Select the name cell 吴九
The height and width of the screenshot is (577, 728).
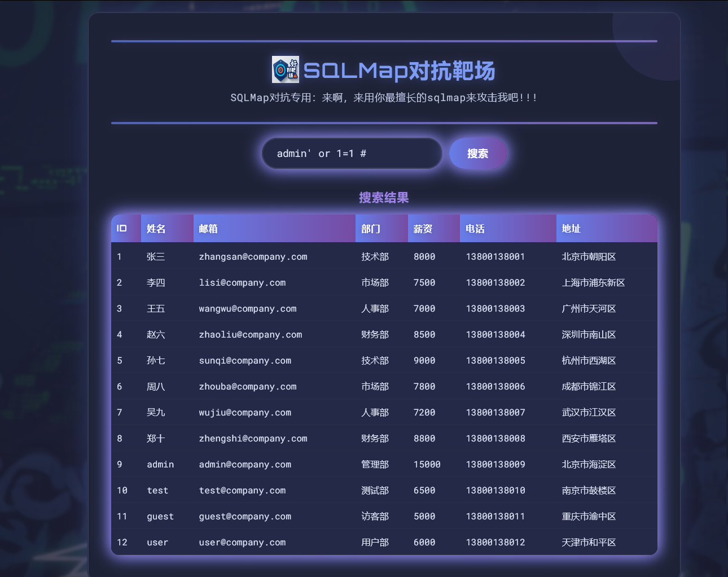point(156,413)
